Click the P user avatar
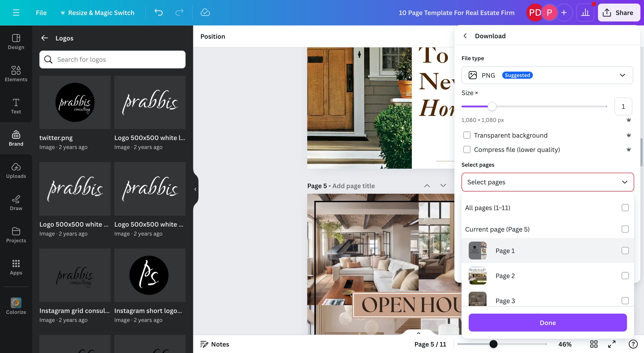This screenshot has width=644, height=353. coord(549,13)
